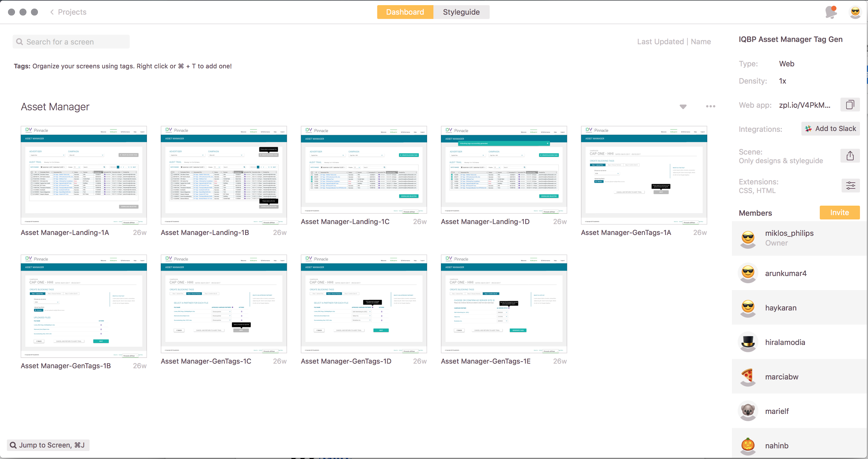Click the Members heading
868x459 pixels.
pyautogui.click(x=755, y=213)
